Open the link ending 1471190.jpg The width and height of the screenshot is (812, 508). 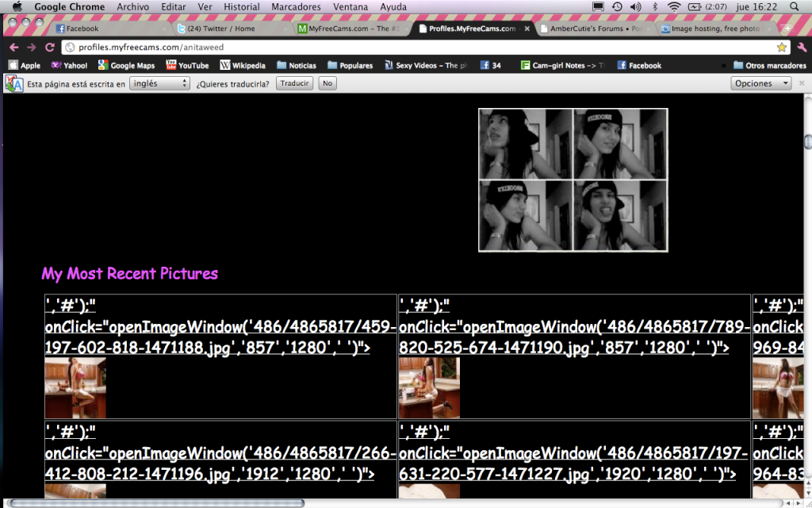coord(574,326)
